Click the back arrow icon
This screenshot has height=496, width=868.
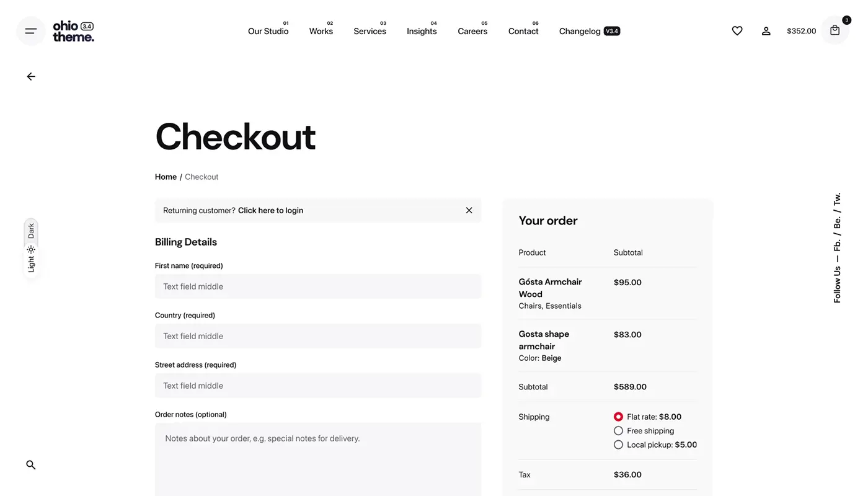point(31,76)
